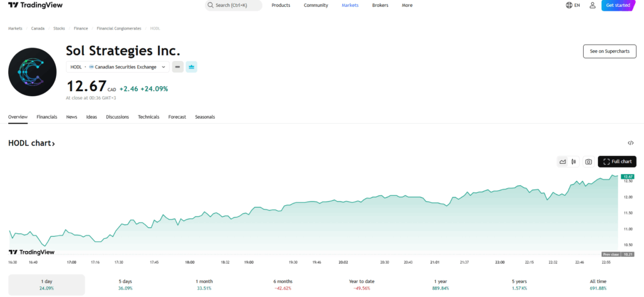Click the 18:00 time axis label
644x297 pixels.
coord(190,262)
